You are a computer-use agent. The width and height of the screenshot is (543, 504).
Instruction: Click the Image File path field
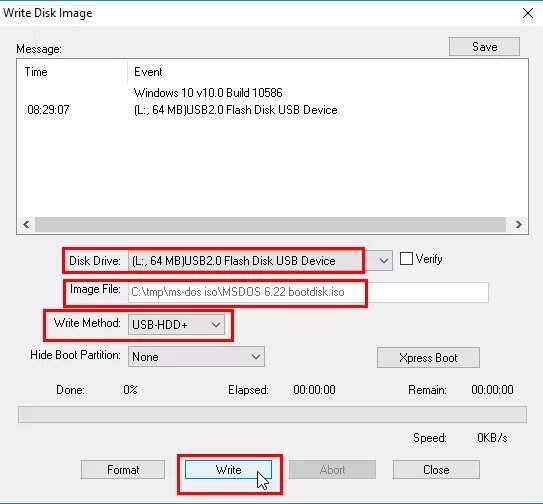[x=308, y=292]
